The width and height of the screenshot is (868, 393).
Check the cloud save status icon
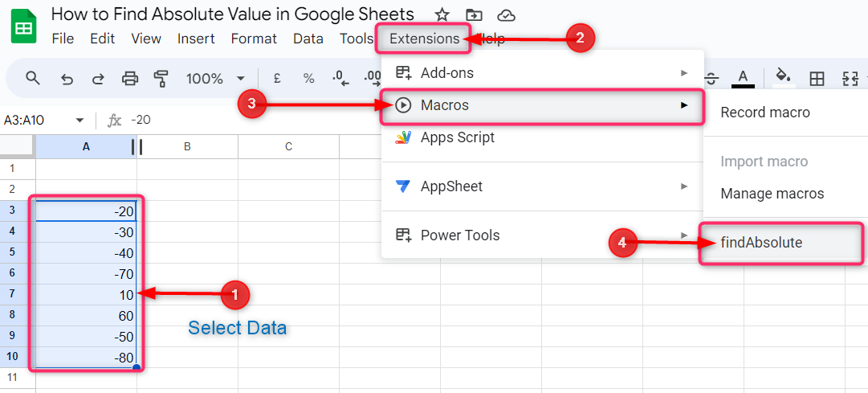506,14
